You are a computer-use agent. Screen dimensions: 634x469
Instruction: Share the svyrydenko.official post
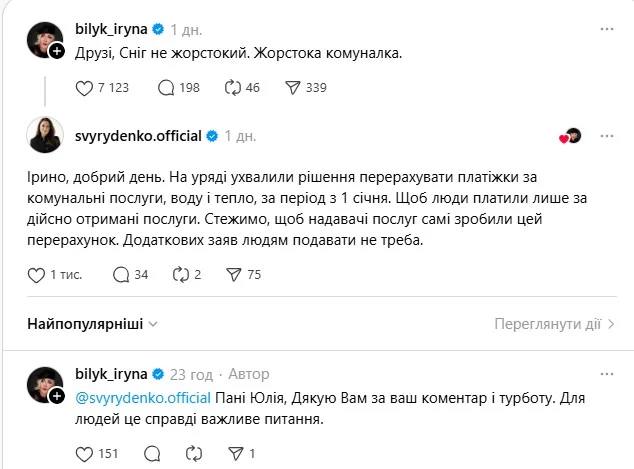point(236,275)
